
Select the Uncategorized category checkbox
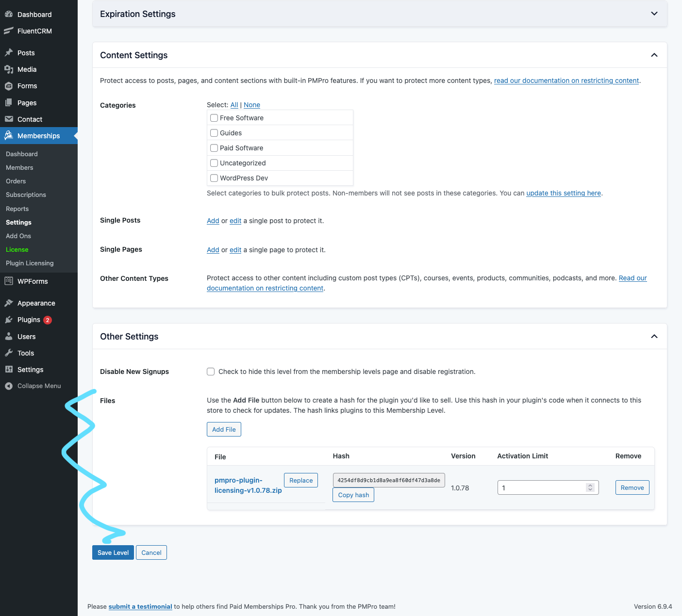(x=214, y=163)
